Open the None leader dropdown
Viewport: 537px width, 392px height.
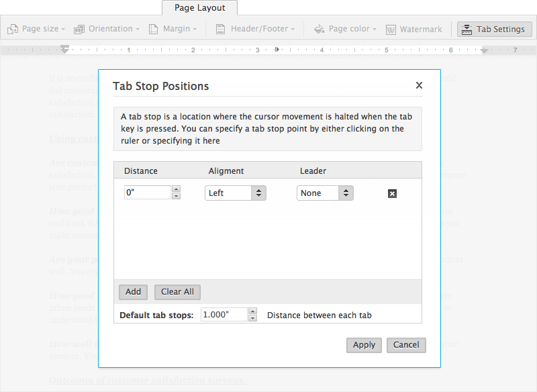tap(325, 193)
